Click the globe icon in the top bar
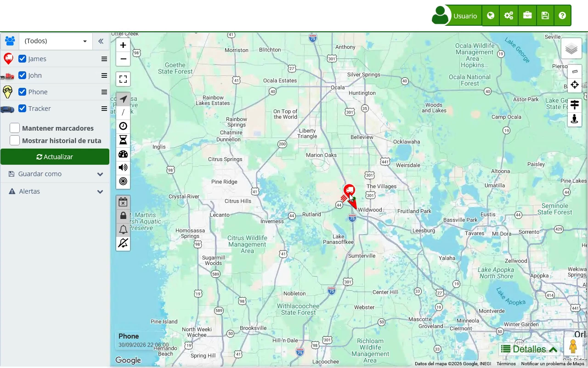 pyautogui.click(x=491, y=16)
